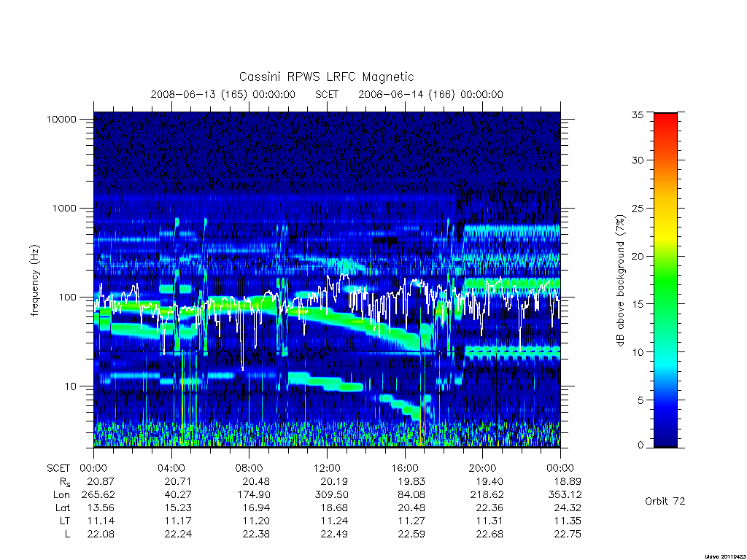Click the Orbit 72 label

665,501
